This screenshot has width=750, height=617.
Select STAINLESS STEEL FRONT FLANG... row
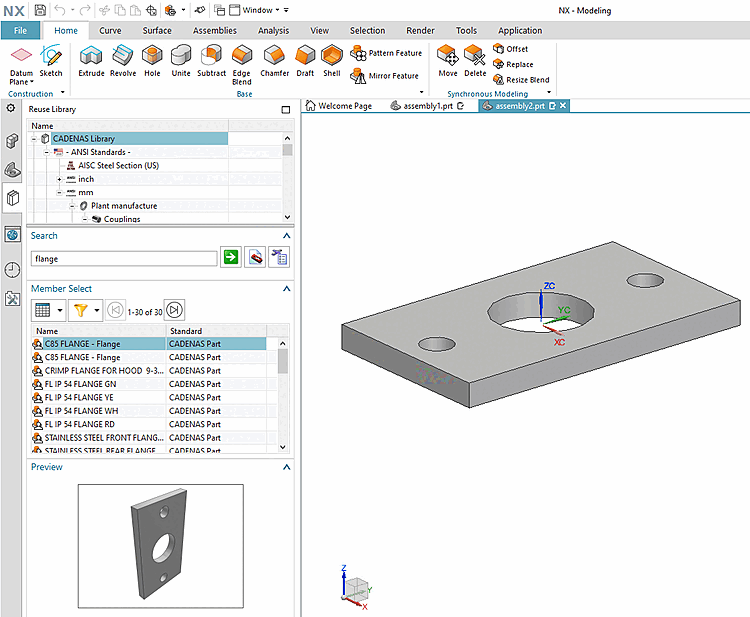pos(149,438)
